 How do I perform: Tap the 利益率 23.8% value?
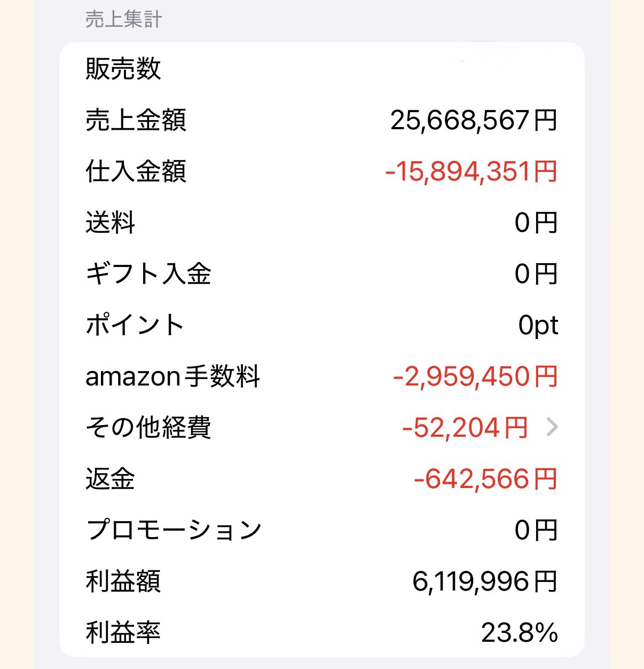[x=520, y=633]
